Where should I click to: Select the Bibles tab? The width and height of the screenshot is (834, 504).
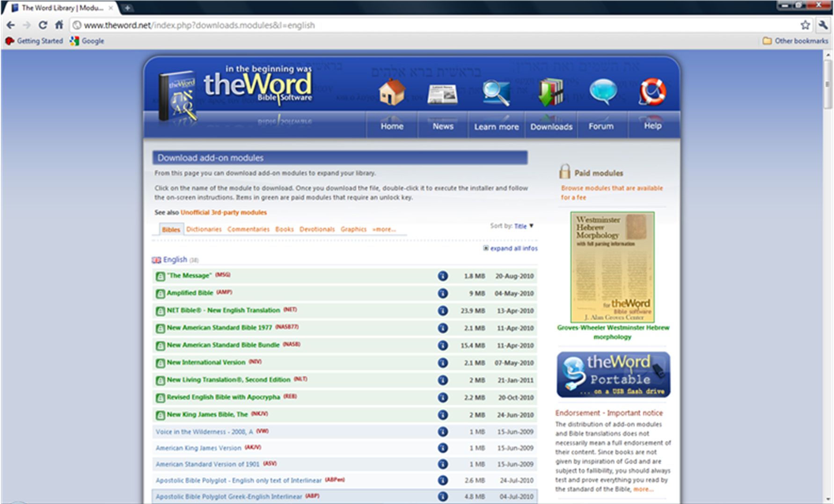point(171,230)
